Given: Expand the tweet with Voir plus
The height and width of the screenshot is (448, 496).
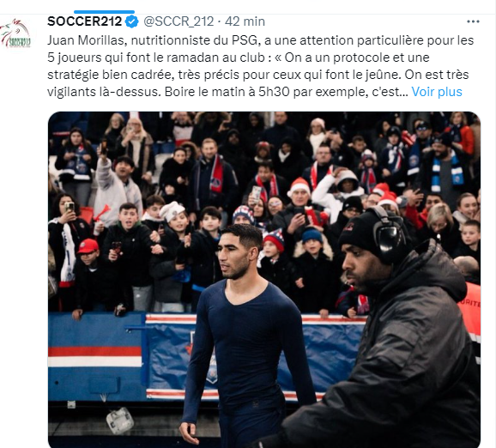Looking at the screenshot, I should click(437, 92).
